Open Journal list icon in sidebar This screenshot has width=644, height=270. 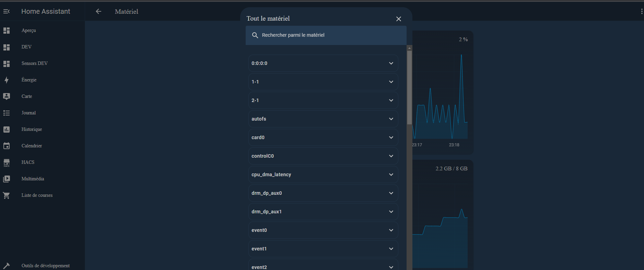tap(6, 113)
